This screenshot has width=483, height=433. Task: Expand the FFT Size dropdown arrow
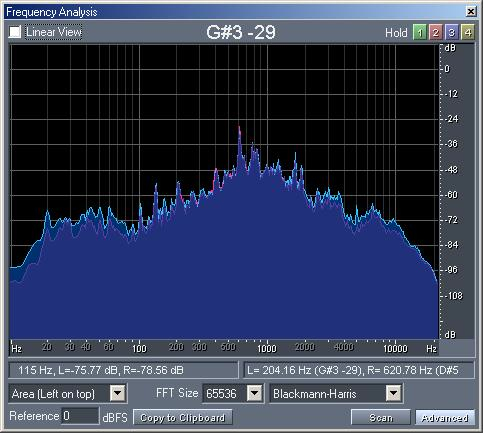(255, 394)
